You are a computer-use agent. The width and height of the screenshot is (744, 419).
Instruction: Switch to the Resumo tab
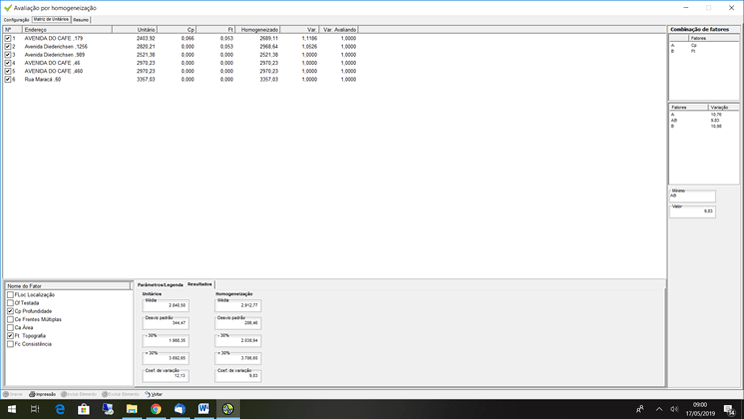click(x=81, y=19)
